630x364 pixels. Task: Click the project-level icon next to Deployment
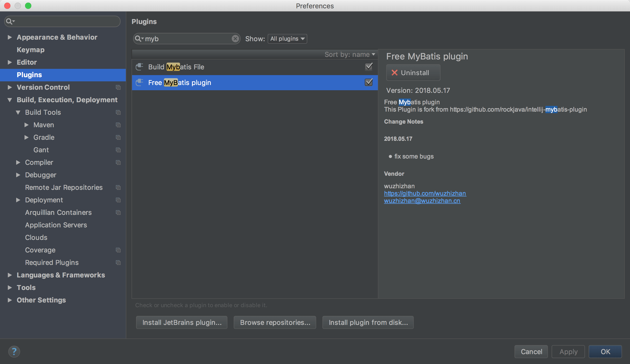tap(118, 200)
